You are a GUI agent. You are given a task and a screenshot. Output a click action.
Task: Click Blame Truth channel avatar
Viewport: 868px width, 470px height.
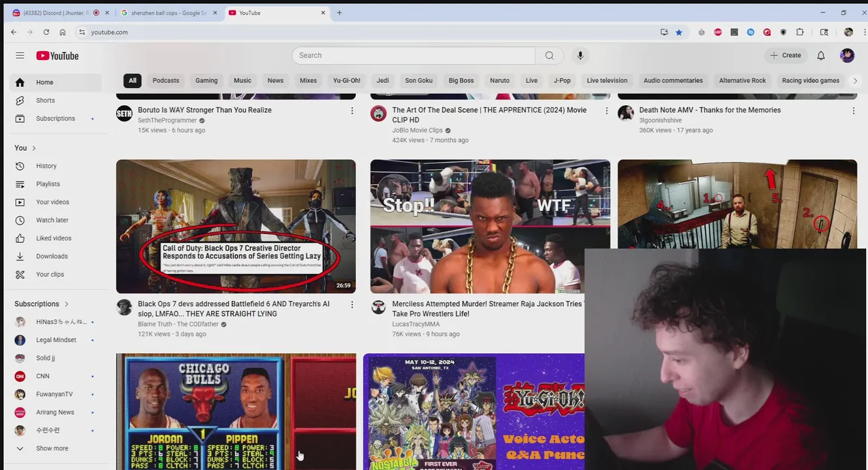124,307
